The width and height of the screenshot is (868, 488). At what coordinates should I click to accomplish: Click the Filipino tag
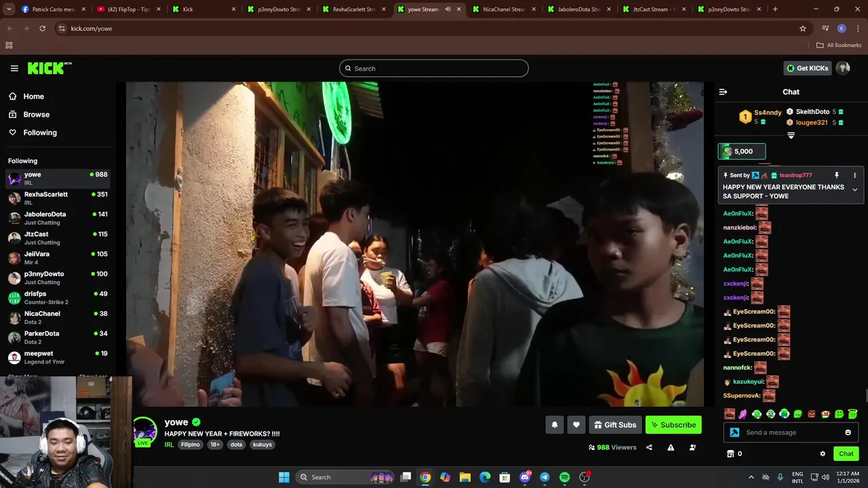(191, 445)
